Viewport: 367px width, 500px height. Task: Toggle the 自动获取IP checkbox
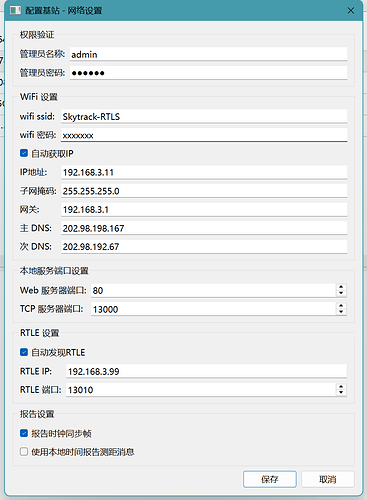coord(24,153)
